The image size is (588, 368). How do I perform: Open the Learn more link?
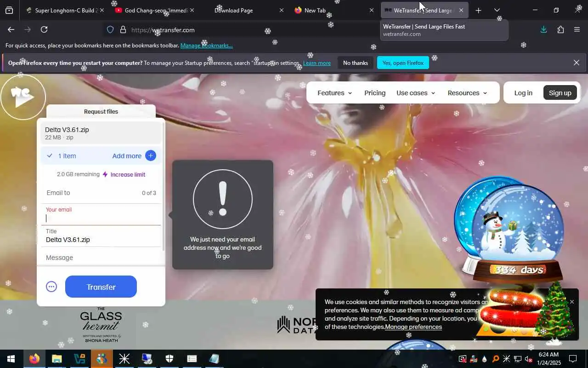[317, 63]
